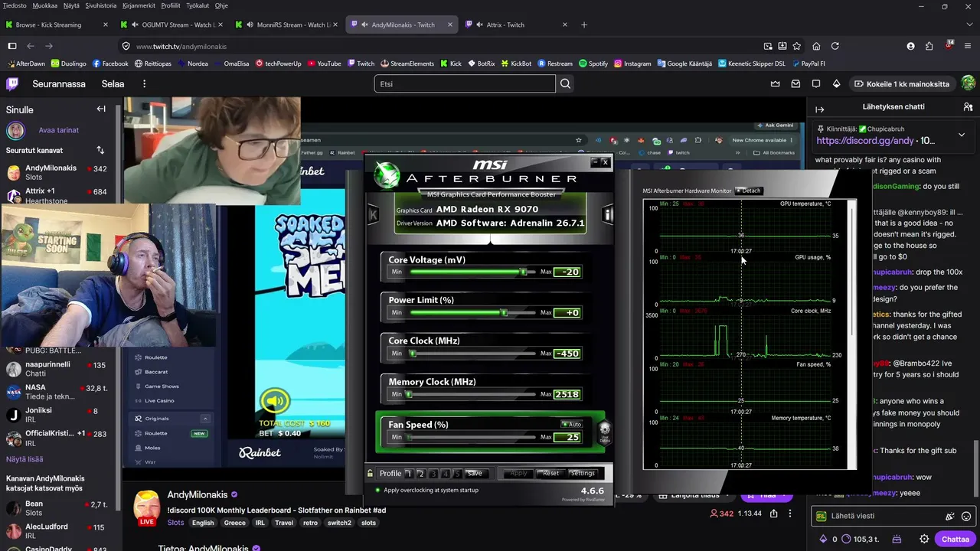Open the Apply button in Afterburner
Screen dimensions: 980x551
518,473
